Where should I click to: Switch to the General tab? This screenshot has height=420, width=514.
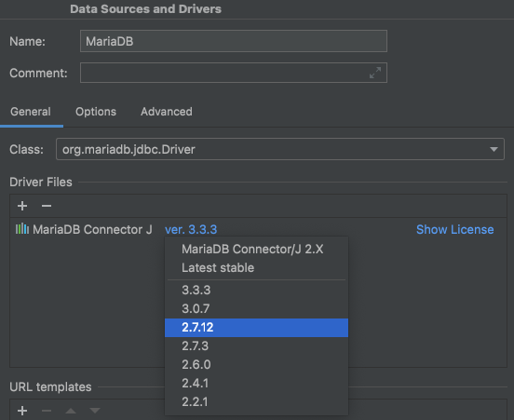click(x=31, y=112)
